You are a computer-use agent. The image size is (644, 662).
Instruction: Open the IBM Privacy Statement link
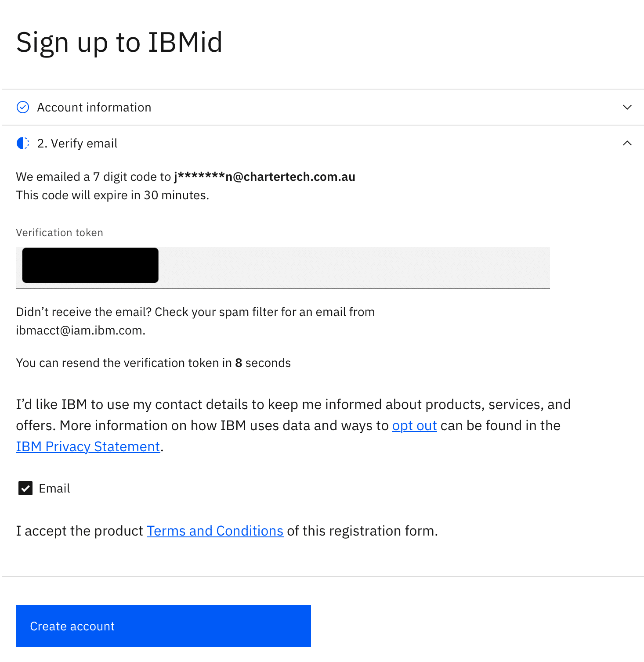point(87,446)
